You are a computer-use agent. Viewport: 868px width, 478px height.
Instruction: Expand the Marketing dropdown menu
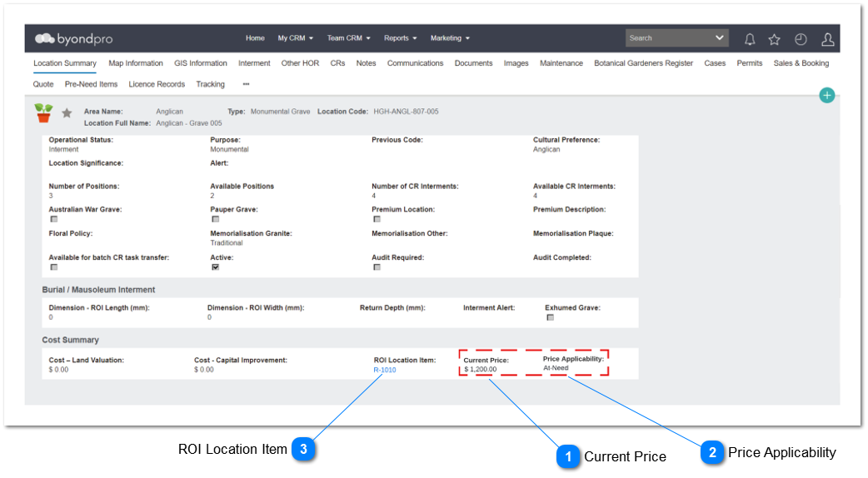[450, 38]
